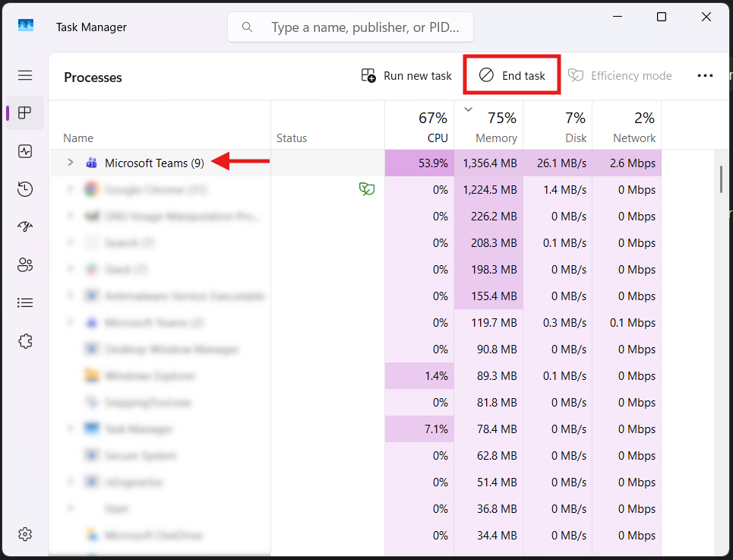The image size is (733, 560).
Task: Sort processes by Network column header
Action: pyautogui.click(x=633, y=127)
